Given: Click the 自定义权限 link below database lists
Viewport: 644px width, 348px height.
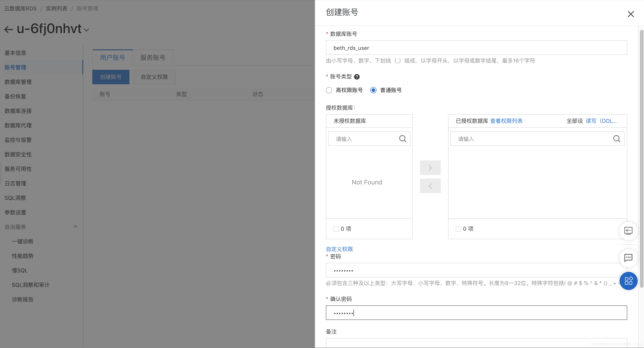Looking at the screenshot, I should coord(339,249).
